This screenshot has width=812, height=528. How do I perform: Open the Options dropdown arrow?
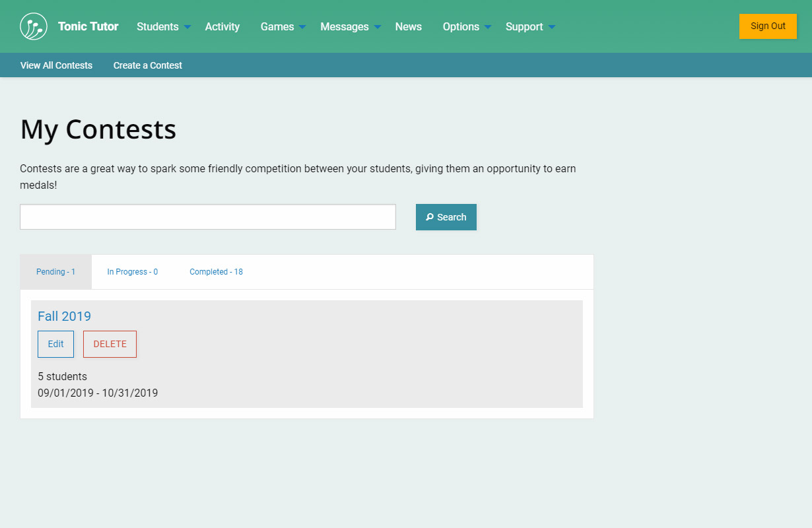pos(488,27)
